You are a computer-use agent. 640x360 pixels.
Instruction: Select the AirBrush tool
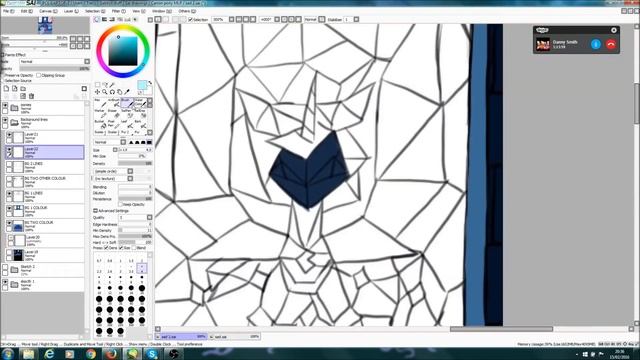[114, 102]
